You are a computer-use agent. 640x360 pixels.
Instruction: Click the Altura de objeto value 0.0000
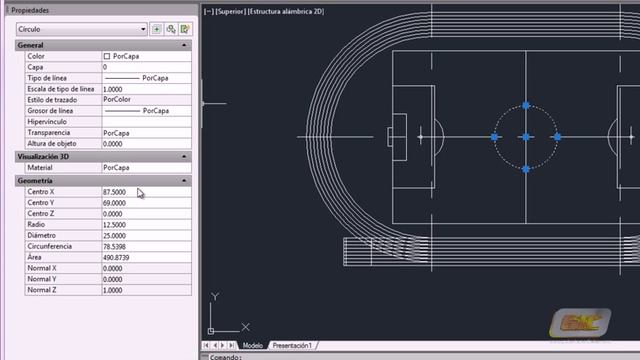[x=146, y=144]
